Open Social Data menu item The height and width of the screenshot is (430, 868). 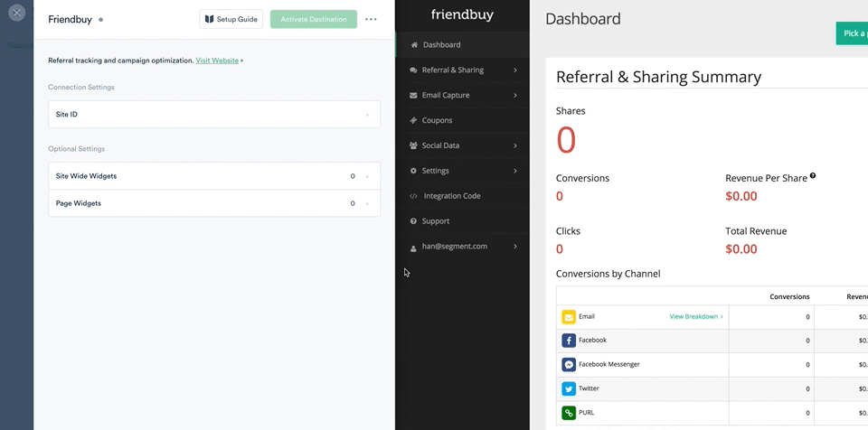tap(462, 145)
